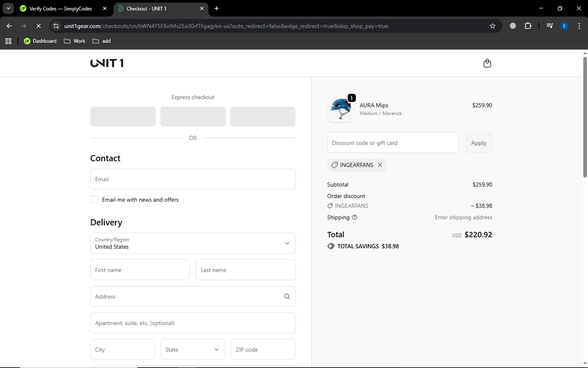Open the Dashboard bookmark
This screenshot has height=368, width=588.
coord(40,41)
